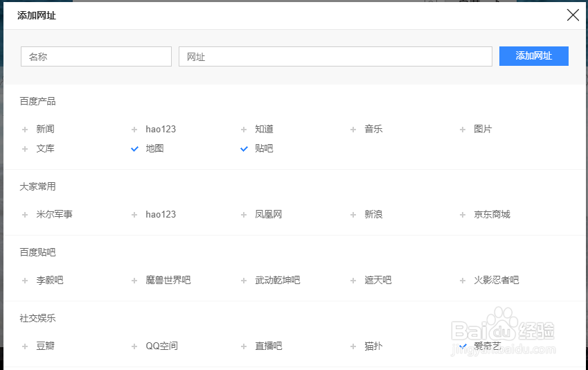Click the plus icon next to 凤凰网
The image size is (588, 370).
(x=244, y=215)
